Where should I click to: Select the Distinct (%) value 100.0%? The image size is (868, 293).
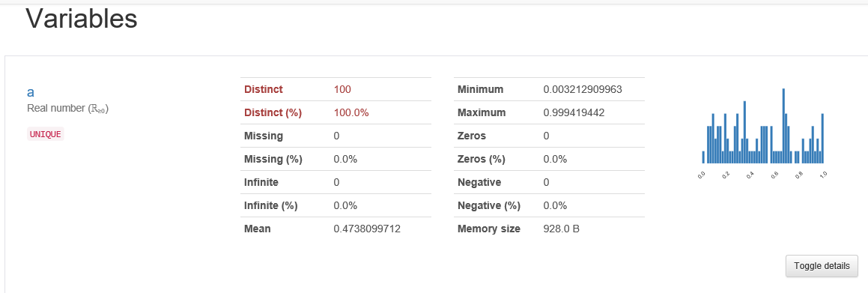351,112
